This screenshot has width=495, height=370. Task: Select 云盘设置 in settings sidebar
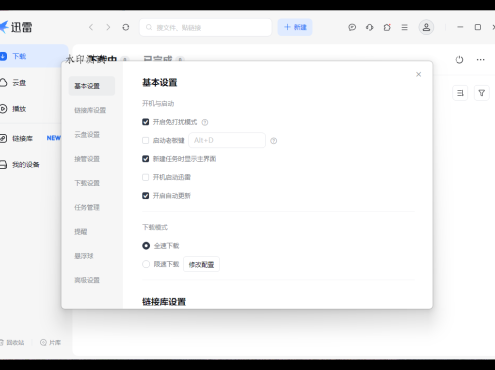[x=87, y=135]
